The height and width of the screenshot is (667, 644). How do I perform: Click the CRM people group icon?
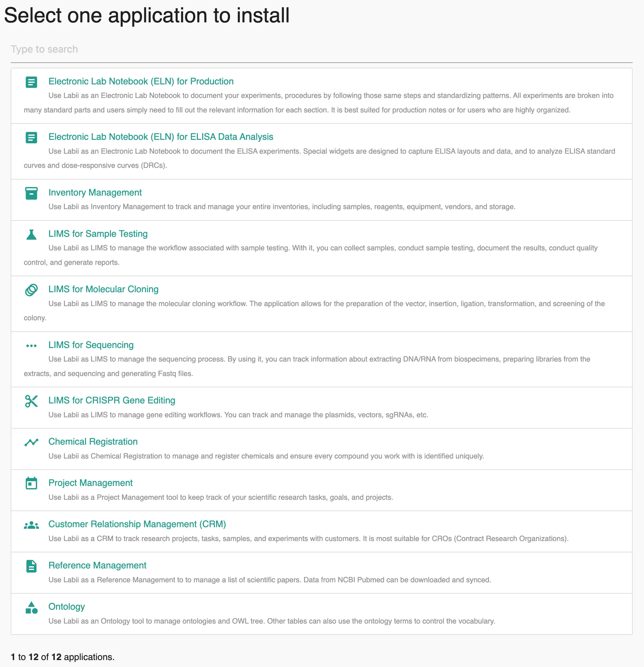coord(31,525)
